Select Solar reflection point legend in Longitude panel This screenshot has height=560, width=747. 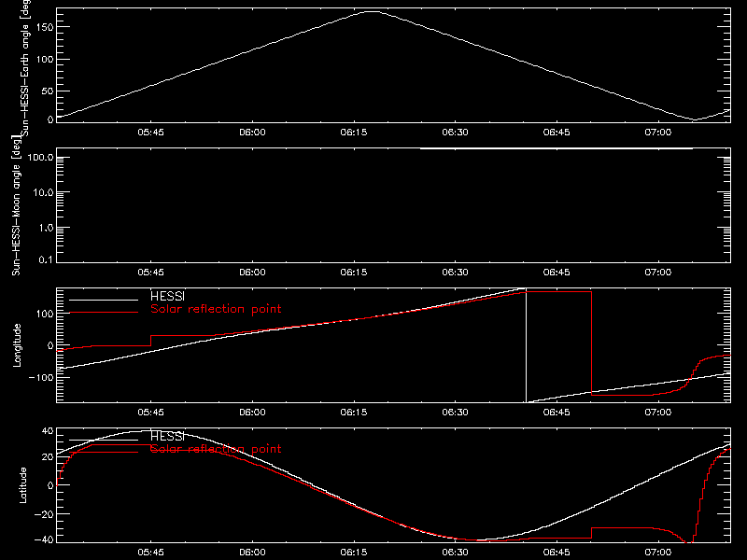pos(216,309)
